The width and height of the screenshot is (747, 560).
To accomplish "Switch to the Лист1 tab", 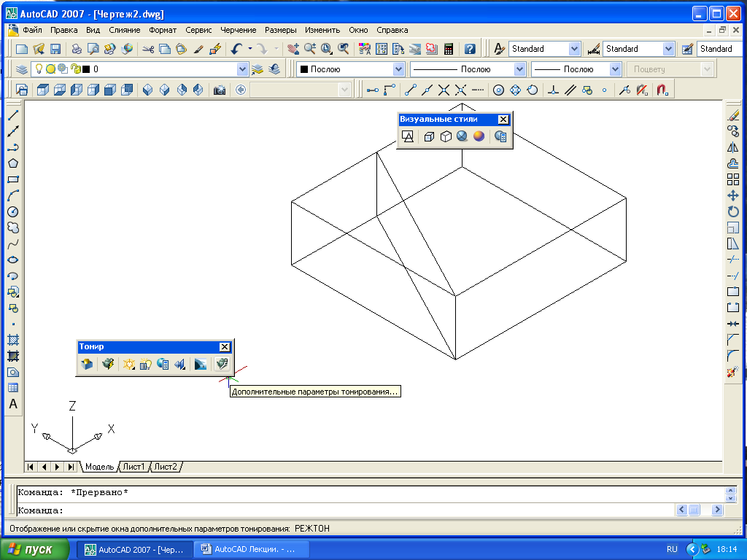I will (x=133, y=467).
